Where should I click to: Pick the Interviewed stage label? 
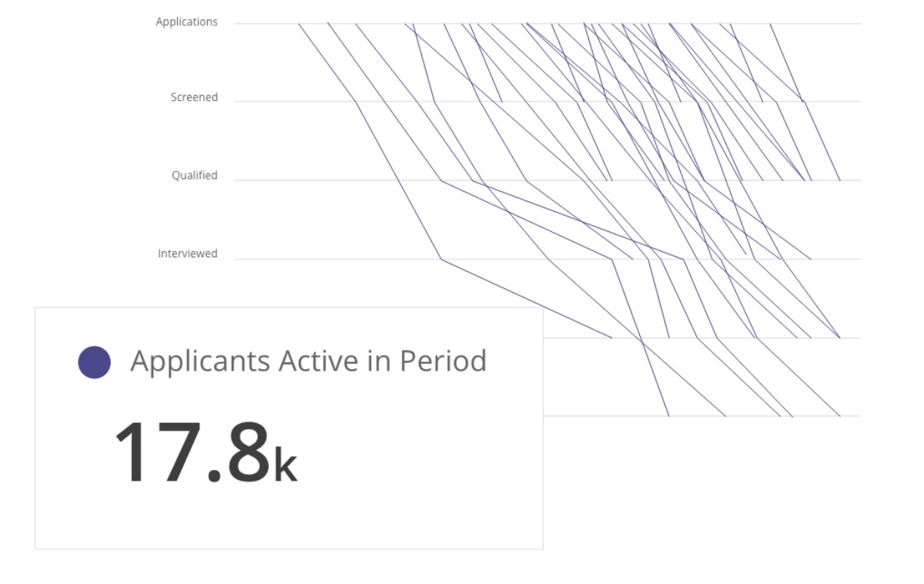pos(188,253)
